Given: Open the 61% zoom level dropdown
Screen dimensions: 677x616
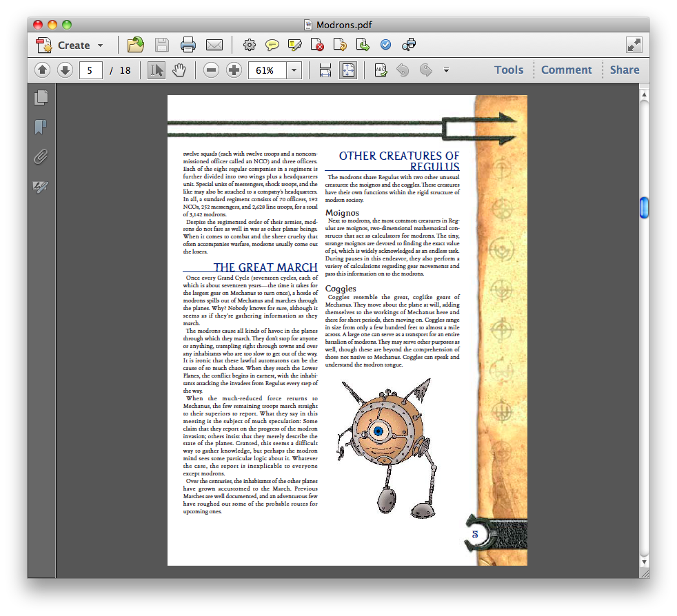Looking at the screenshot, I should click(x=294, y=70).
